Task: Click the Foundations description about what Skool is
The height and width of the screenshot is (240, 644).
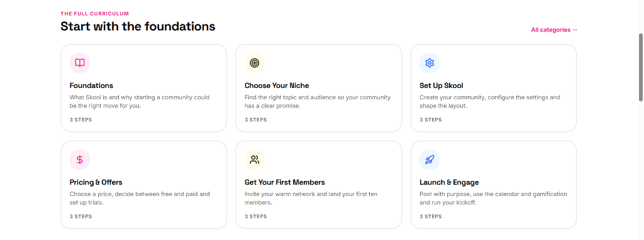Action: coord(139,102)
